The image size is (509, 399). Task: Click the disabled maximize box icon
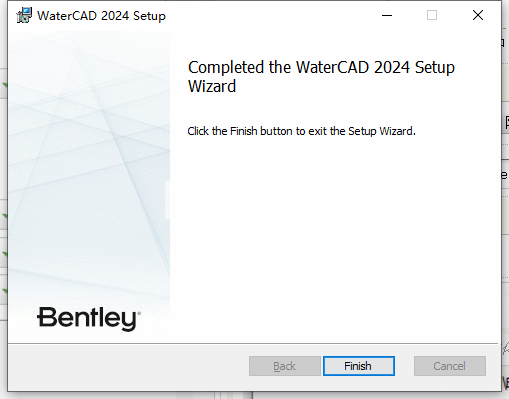click(x=432, y=15)
